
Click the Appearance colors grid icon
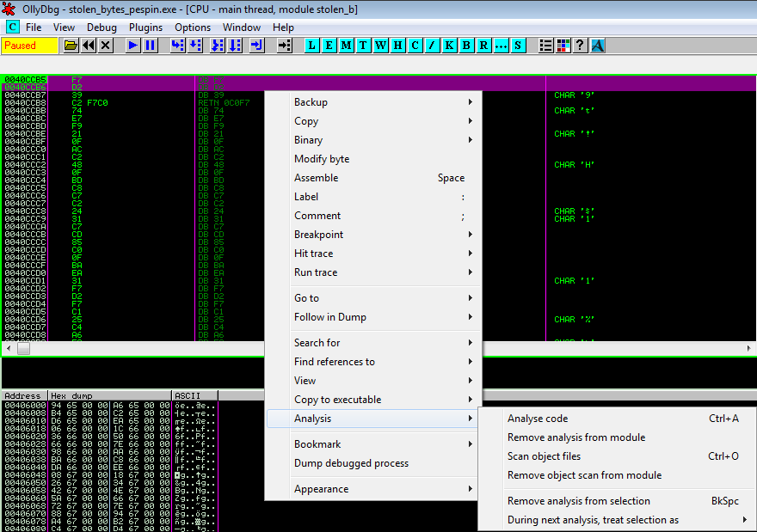pyautogui.click(x=563, y=46)
